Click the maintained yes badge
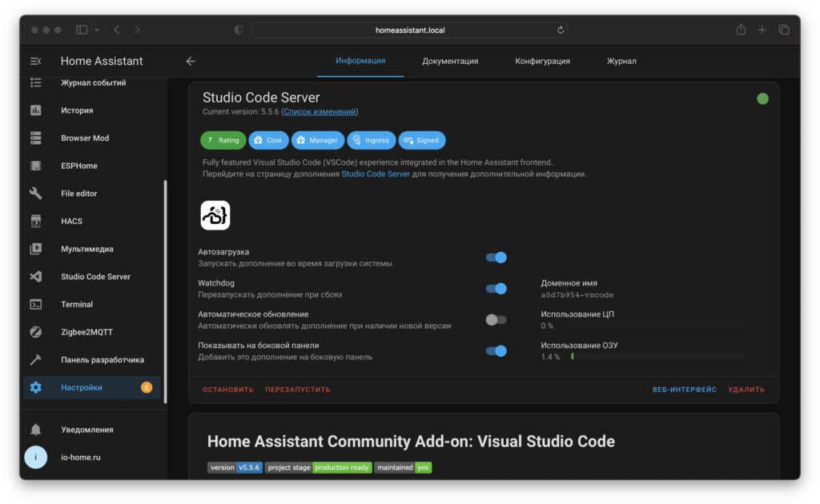Screen dimensions: 820x504 coord(403,467)
